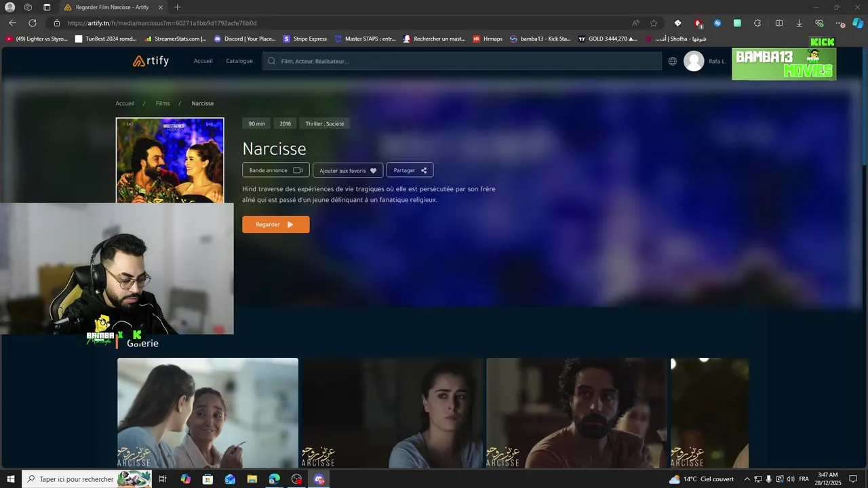Open the read aloud option in address bar
The height and width of the screenshot is (488, 868).
click(x=635, y=23)
